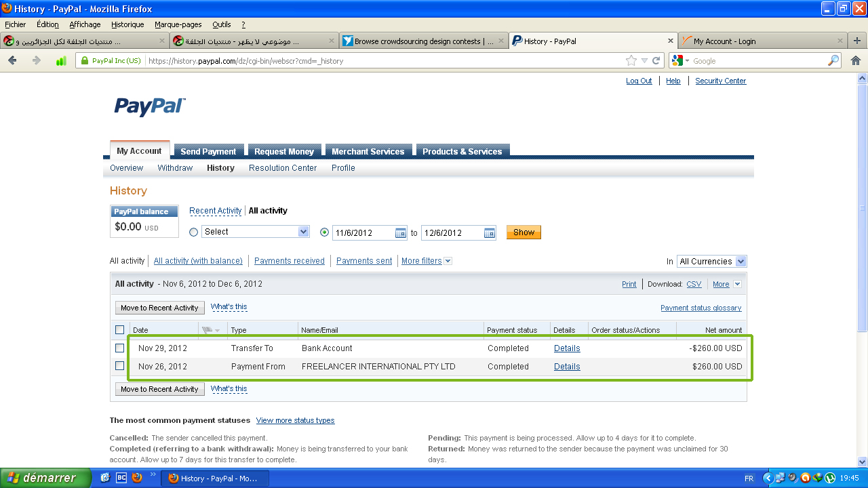Expand the More filters dropdown
This screenshot has height=488, width=868.
tap(427, 261)
